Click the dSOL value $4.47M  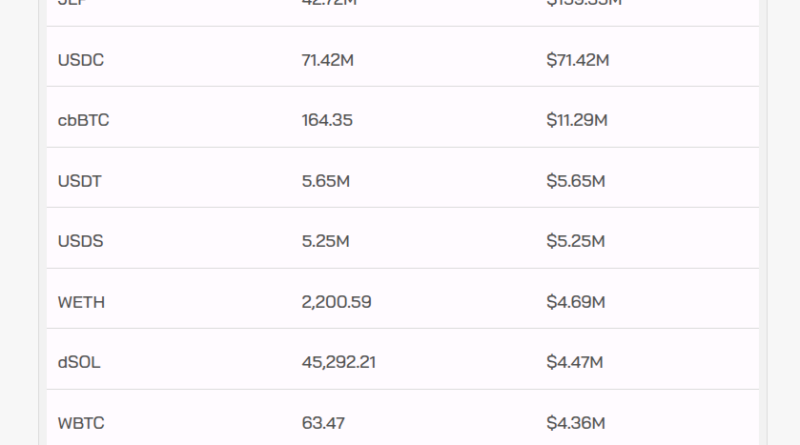click(574, 362)
